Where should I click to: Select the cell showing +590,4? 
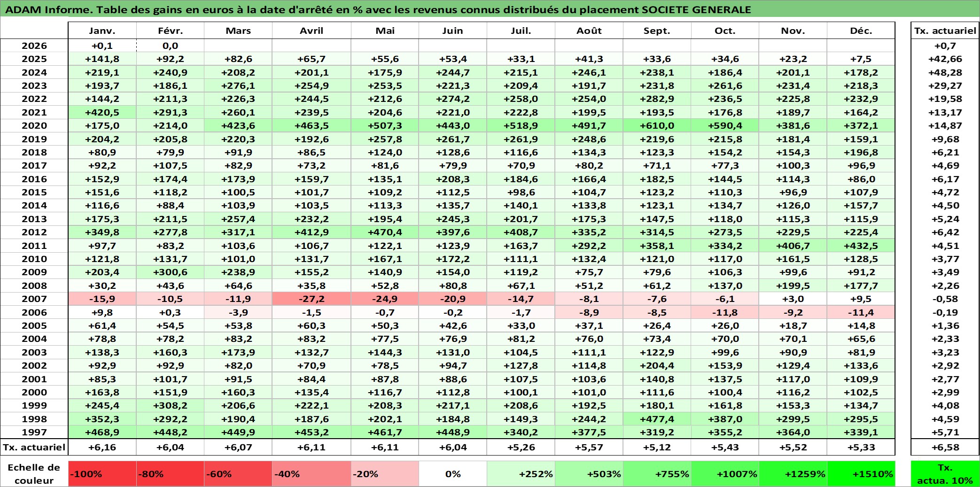(x=725, y=125)
